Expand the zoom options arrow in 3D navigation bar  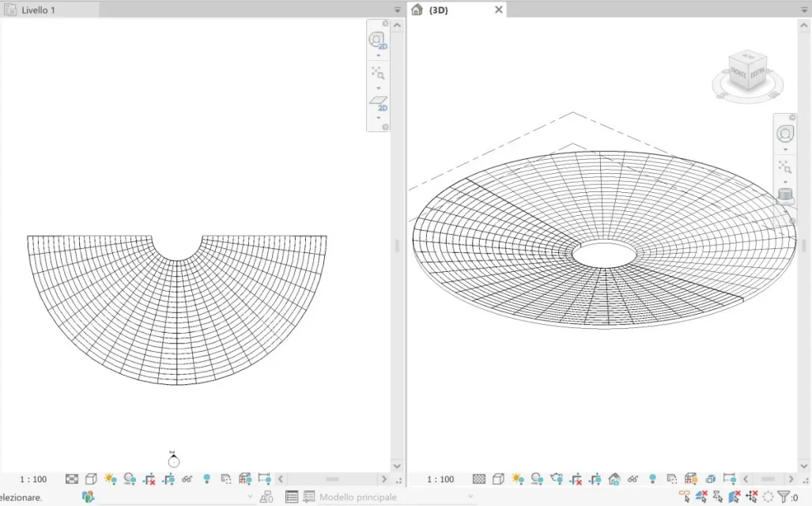[785, 182]
